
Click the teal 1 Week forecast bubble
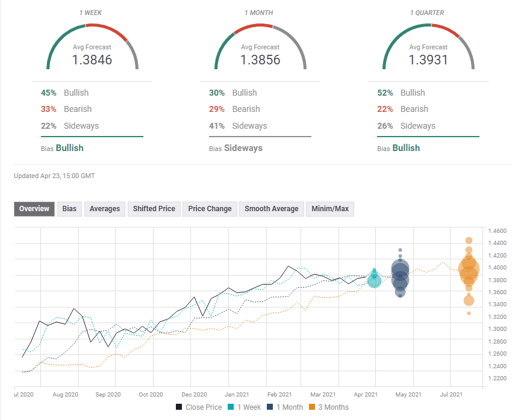(x=374, y=280)
